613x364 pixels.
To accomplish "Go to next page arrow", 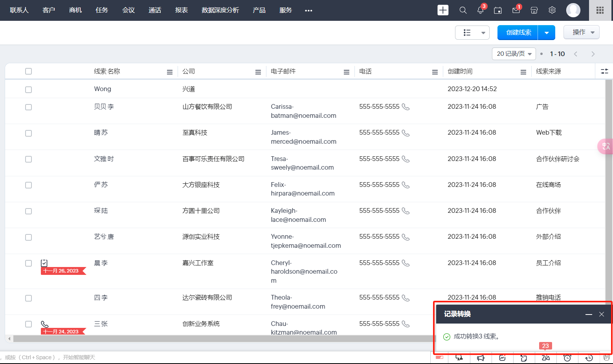I will tap(593, 54).
